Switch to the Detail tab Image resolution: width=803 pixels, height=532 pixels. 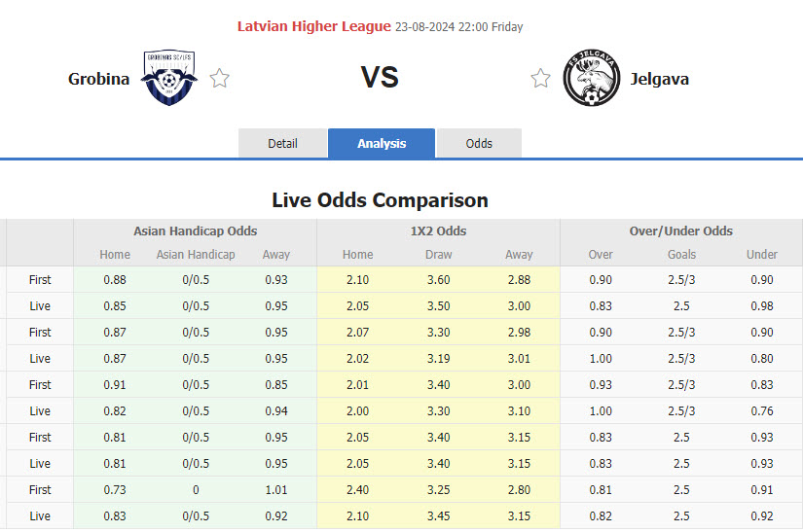(282, 143)
